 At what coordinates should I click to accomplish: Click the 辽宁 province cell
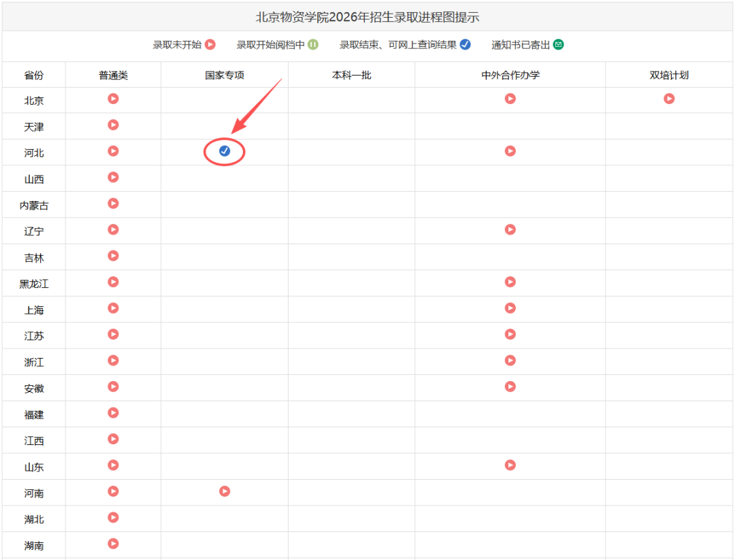pyautogui.click(x=34, y=231)
